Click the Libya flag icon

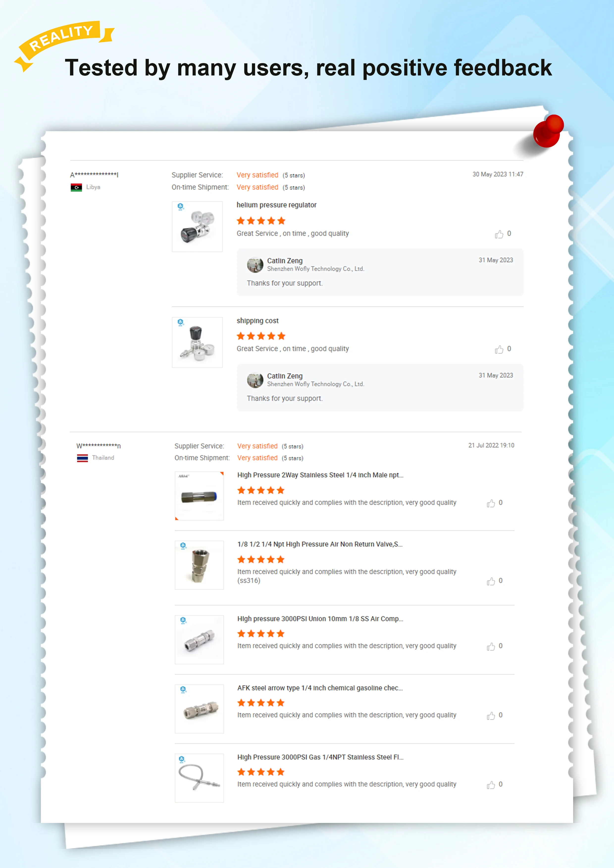76,187
